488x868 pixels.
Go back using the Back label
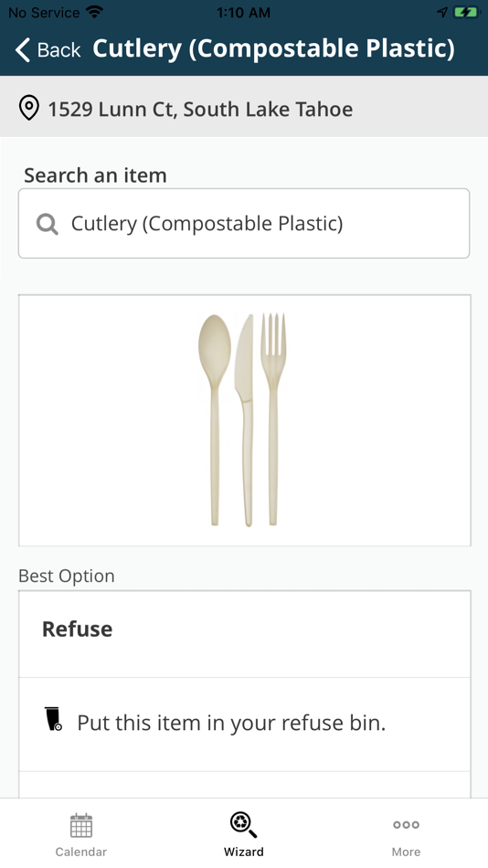(x=58, y=50)
